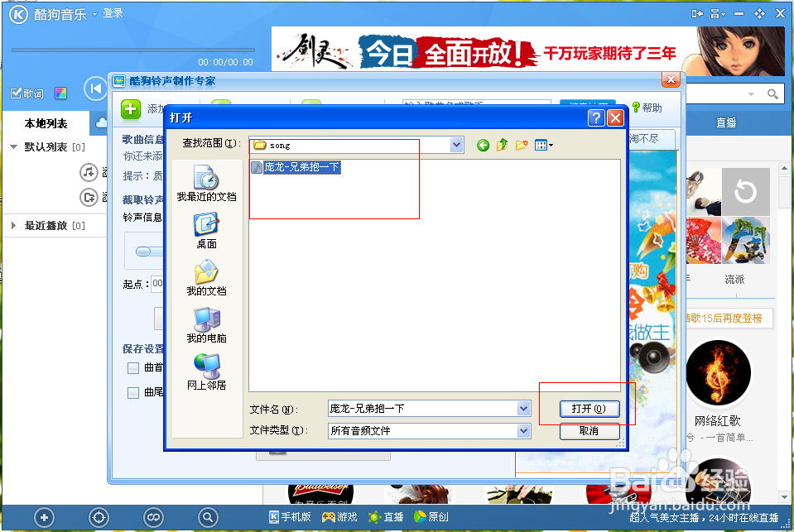This screenshot has width=794, height=532.
Task: Switch to the 流派 genre tab
Action: (733, 280)
